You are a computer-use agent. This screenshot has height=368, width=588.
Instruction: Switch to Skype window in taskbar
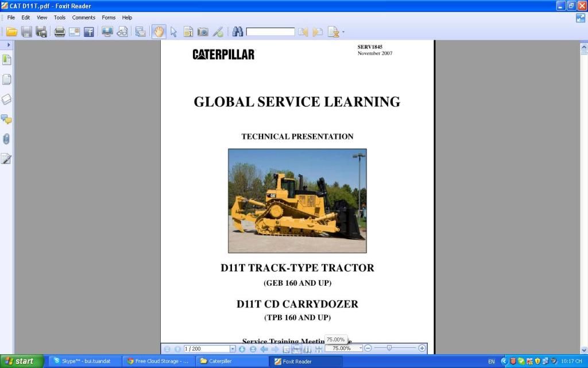(84, 361)
